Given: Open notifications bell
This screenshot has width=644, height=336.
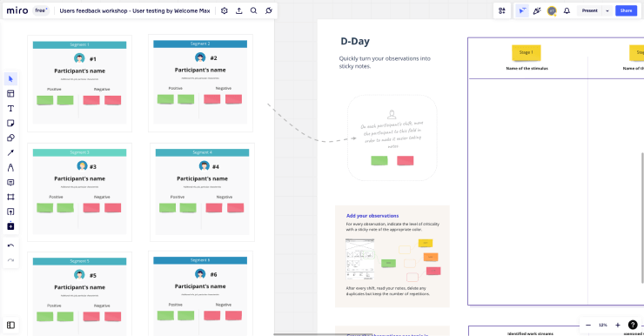Looking at the screenshot, I should point(567,10).
